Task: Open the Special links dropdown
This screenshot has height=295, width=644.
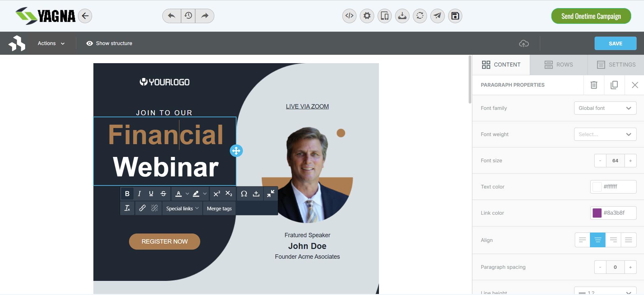Action: 182,208
